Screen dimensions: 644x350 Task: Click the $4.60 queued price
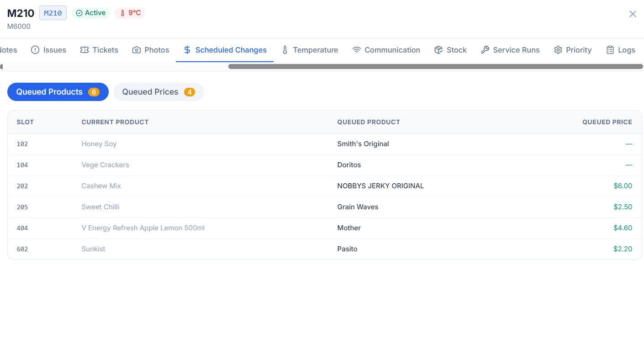[x=623, y=228]
